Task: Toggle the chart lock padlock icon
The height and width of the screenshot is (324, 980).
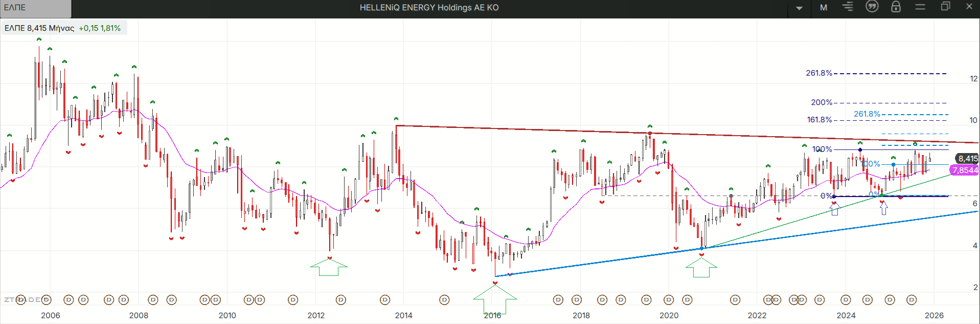Action: tap(896, 7)
